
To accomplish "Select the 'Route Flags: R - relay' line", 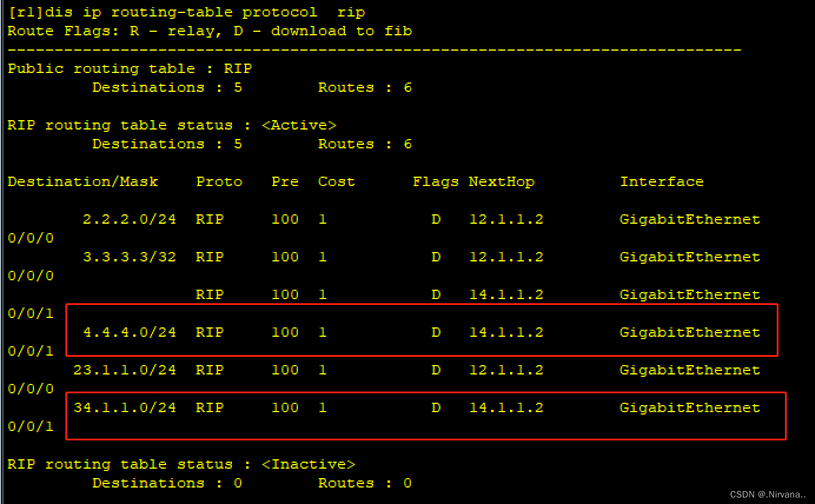I will (210, 31).
